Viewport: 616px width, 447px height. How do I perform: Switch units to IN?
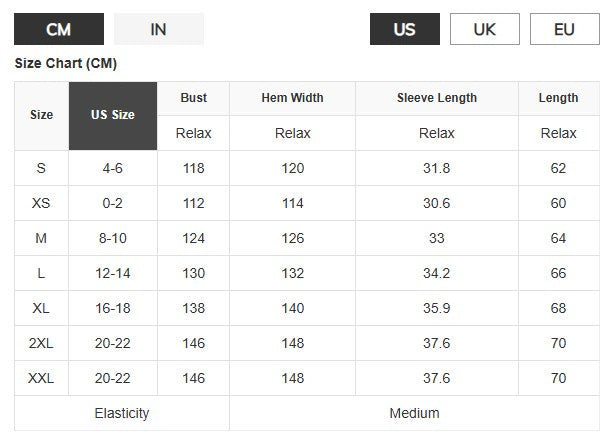(x=159, y=29)
